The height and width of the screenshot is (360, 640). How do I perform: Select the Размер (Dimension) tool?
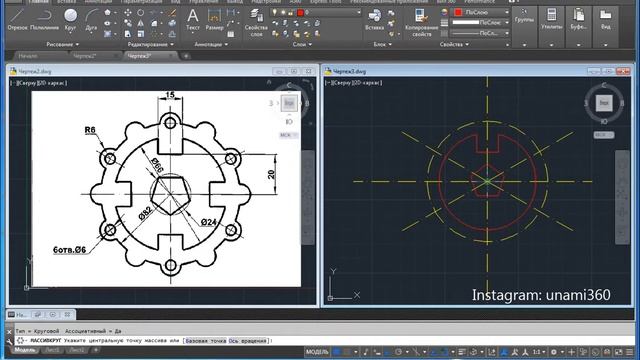click(x=214, y=20)
